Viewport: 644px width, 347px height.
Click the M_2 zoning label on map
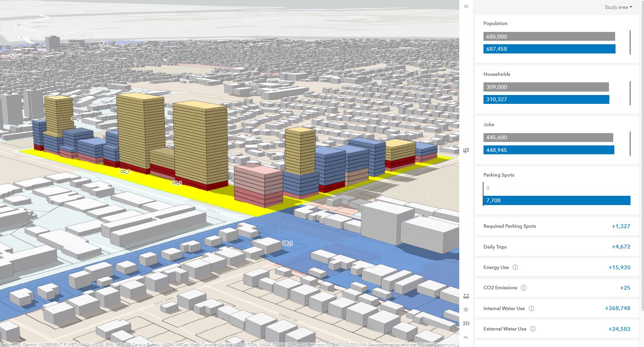coord(103,43)
